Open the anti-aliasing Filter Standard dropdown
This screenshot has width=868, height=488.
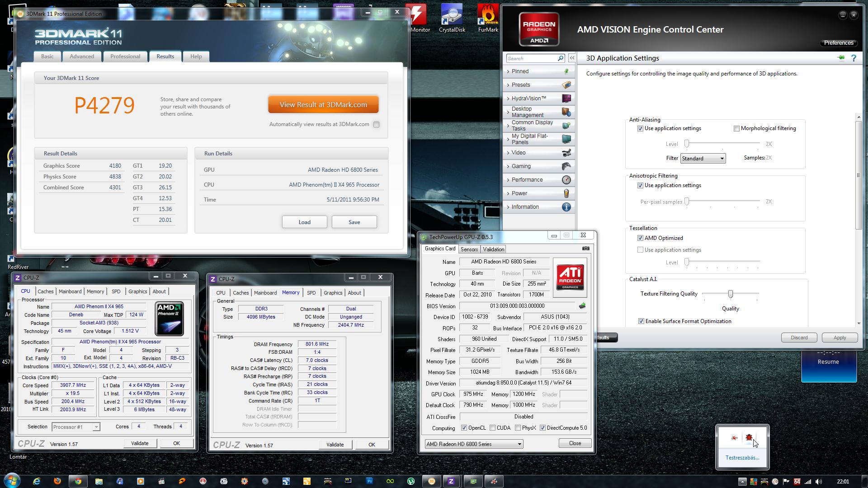click(x=703, y=159)
